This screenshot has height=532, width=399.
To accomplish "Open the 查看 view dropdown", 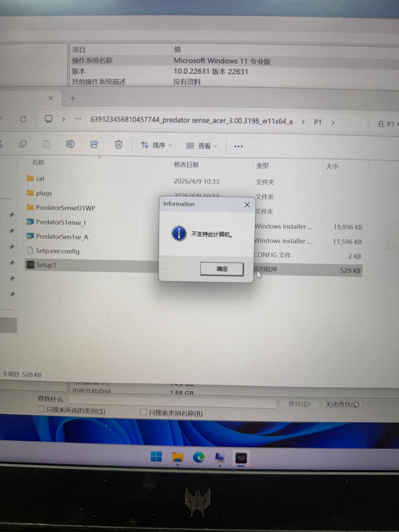I will 202,146.
